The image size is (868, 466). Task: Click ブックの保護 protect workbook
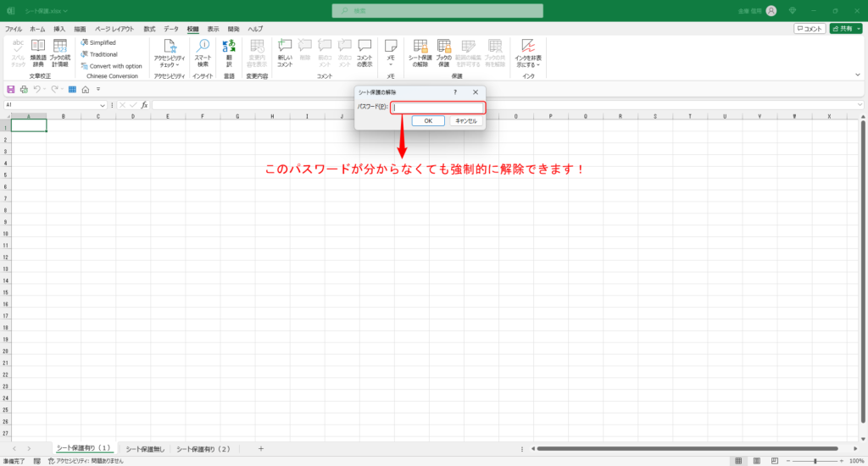pos(444,53)
